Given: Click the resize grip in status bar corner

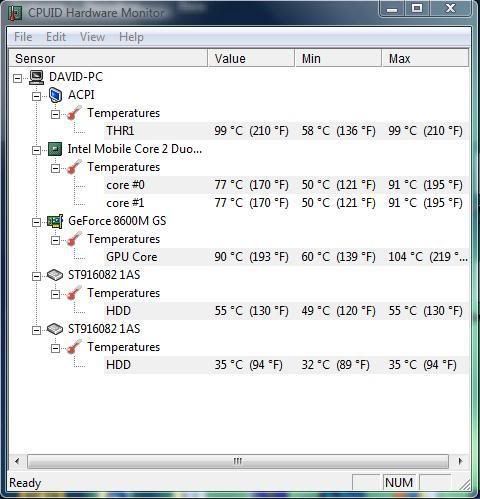Looking at the screenshot, I should tap(464, 485).
